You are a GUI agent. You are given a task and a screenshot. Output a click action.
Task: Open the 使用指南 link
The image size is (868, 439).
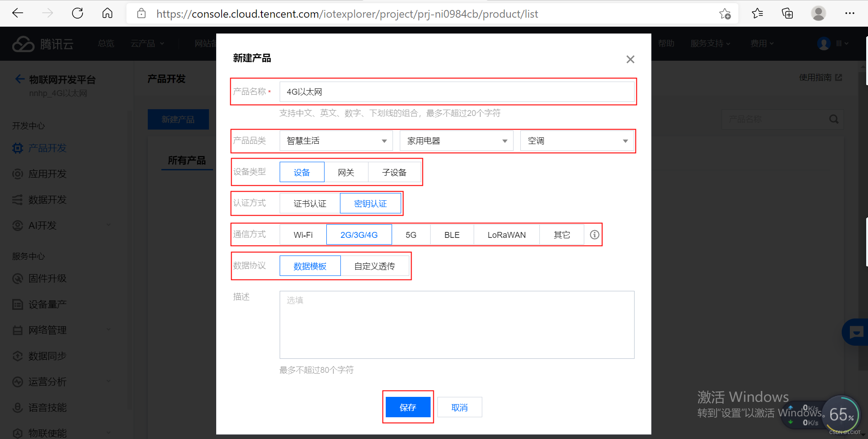click(x=820, y=77)
